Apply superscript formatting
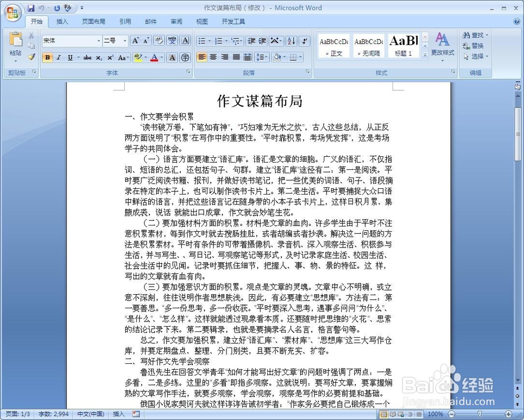Viewport: 524px width, 420px height. tap(110, 58)
